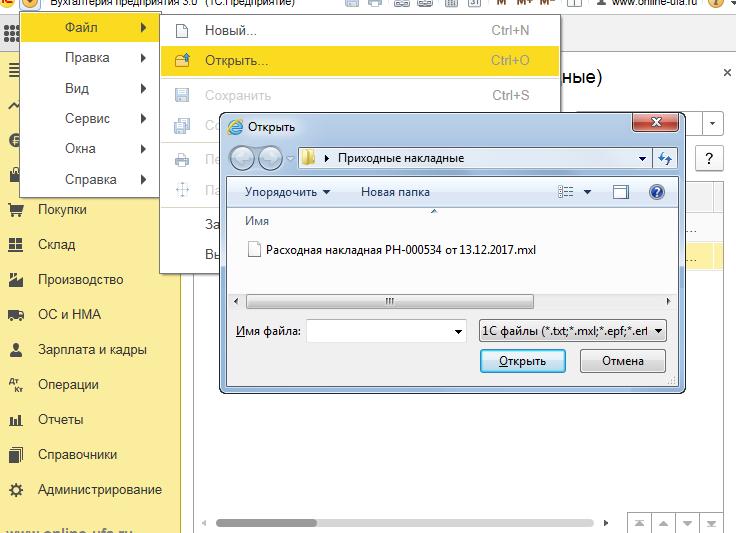This screenshot has height=533, width=736.
Task: Click the main window bottom scrollbar right arrow
Action: [606, 523]
